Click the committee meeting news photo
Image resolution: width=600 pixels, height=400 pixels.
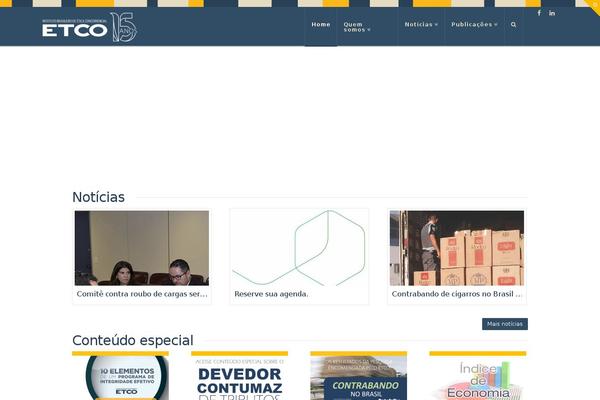(x=142, y=248)
